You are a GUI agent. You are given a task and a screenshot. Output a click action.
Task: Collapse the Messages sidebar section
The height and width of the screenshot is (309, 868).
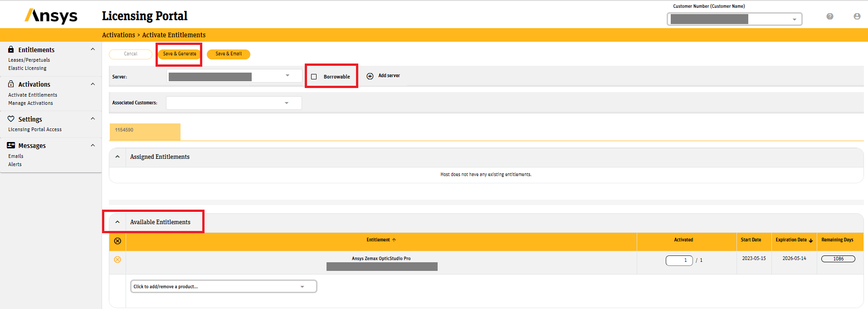[93, 145]
